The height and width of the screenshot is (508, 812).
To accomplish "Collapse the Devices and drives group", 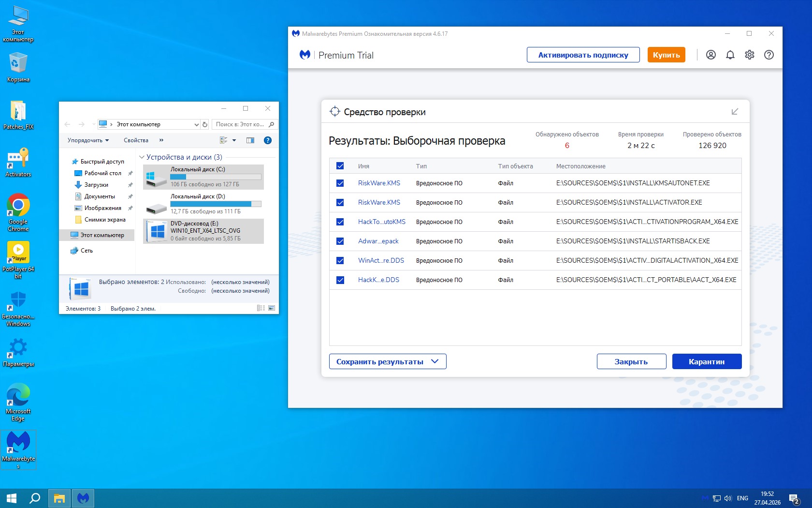I will [x=142, y=157].
